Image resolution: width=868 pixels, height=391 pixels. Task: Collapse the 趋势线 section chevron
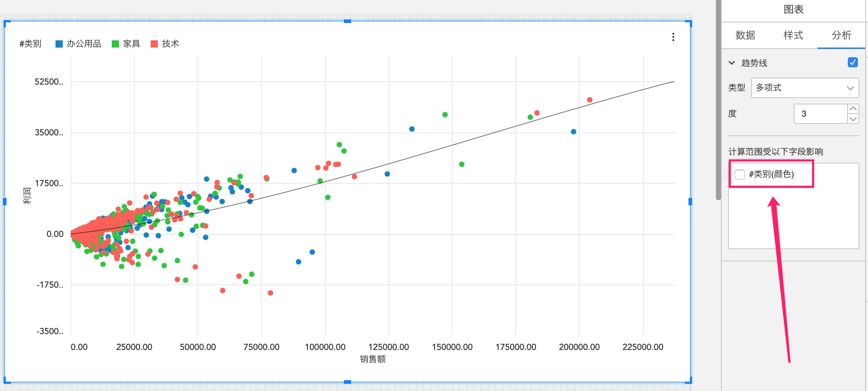[x=732, y=63]
